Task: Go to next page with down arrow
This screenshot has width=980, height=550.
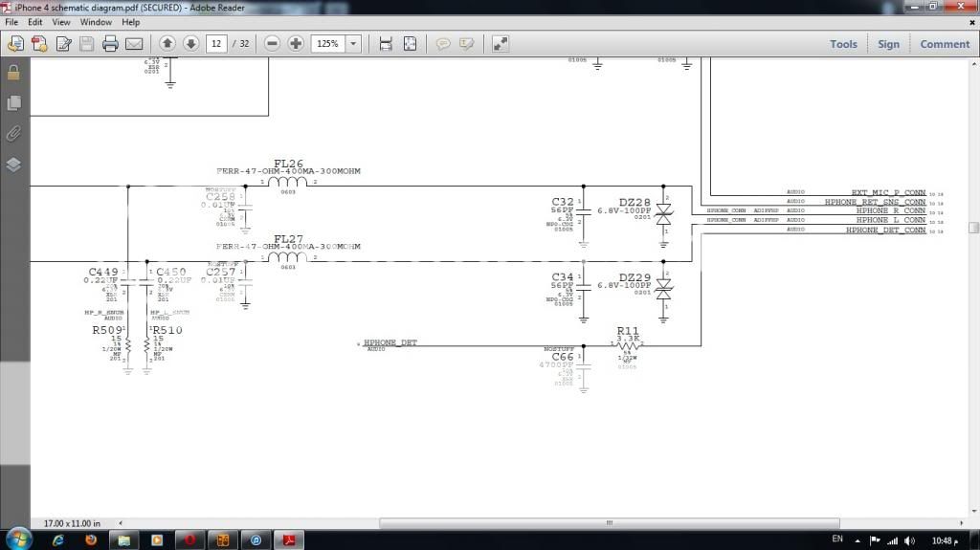Action: pos(190,44)
